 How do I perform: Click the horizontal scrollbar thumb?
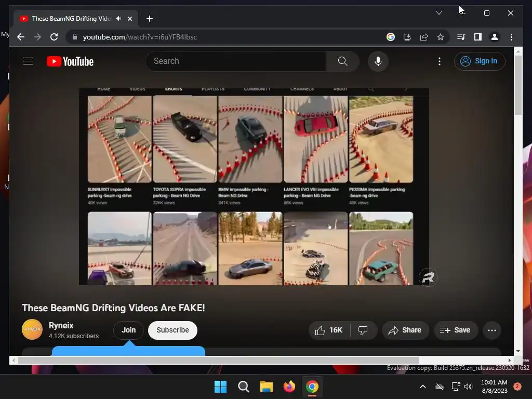coord(218,361)
